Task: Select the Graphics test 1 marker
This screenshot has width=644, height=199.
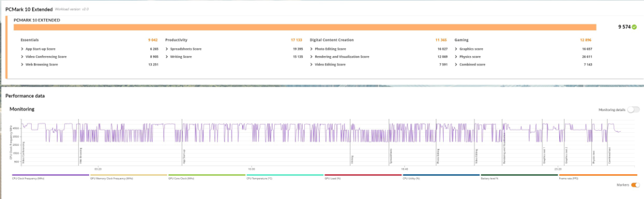Action: 545,156
